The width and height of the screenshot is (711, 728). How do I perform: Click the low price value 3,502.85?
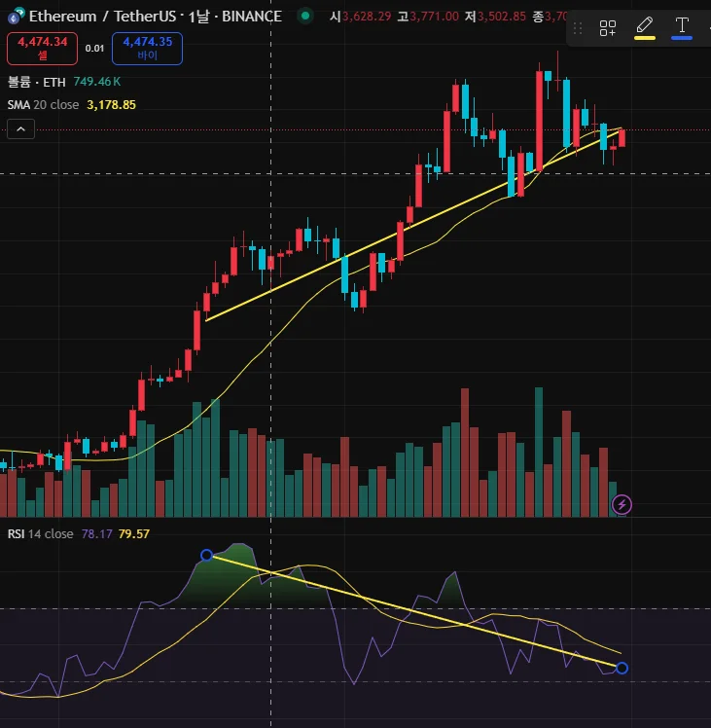pyautogui.click(x=502, y=17)
